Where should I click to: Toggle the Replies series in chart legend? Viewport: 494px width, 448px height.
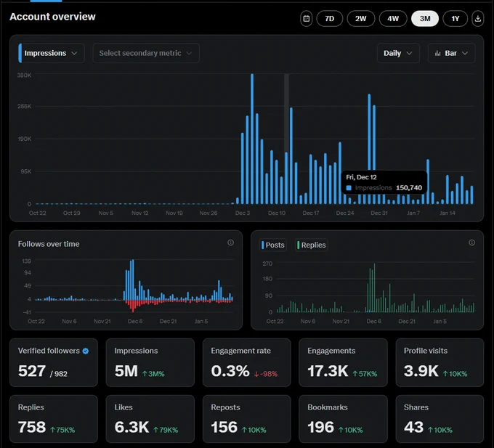(x=311, y=245)
